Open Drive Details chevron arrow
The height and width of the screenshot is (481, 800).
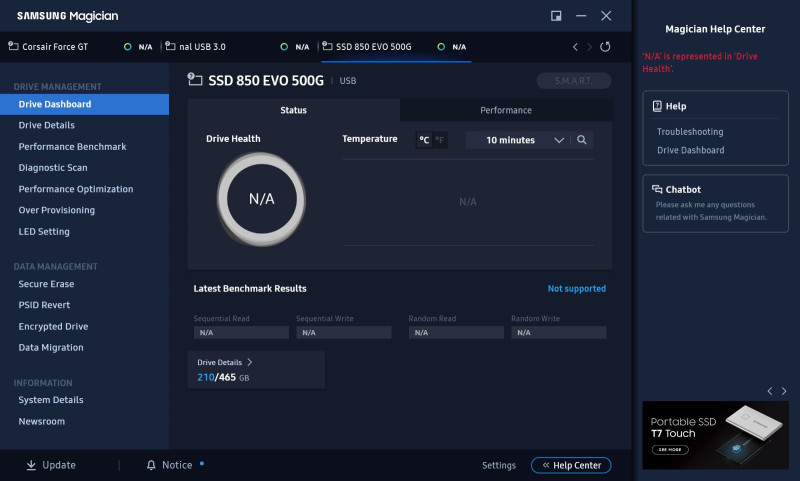pos(249,362)
